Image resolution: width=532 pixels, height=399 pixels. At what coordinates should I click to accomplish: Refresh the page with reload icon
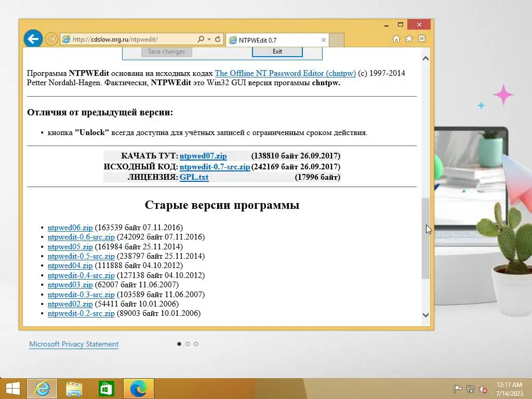pyautogui.click(x=218, y=39)
